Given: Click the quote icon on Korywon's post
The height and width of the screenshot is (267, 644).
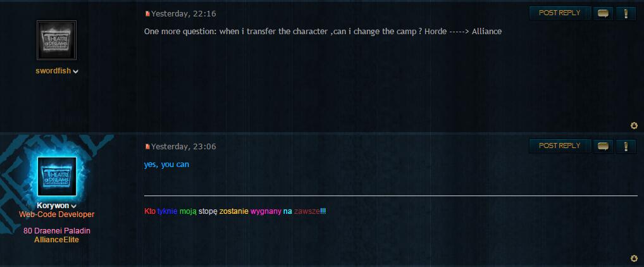Looking at the screenshot, I should pyautogui.click(x=603, y=146).
